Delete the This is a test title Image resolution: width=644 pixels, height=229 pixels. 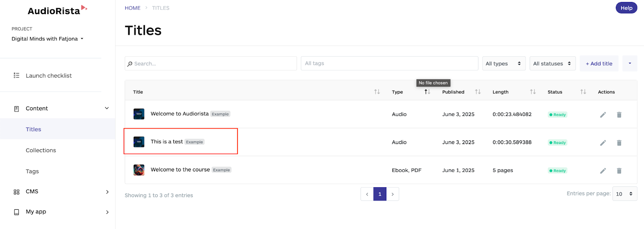coord(619,143)
